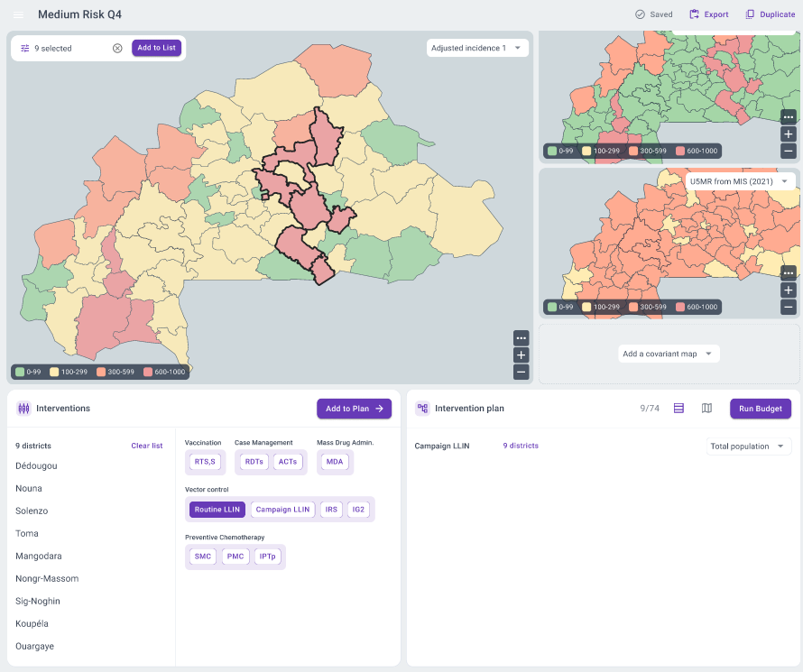Toggle the Routine LLIN intervention
Screen dimensions: 803x672
[x=217, y=510]
